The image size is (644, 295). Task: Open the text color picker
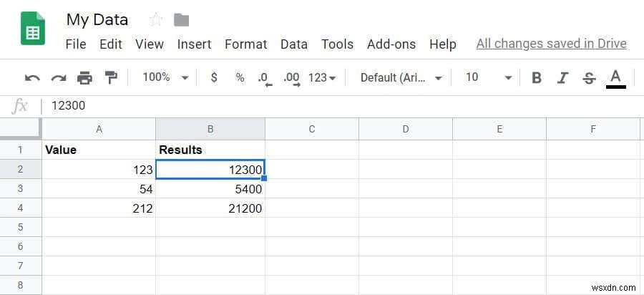[x=615, y=77]
